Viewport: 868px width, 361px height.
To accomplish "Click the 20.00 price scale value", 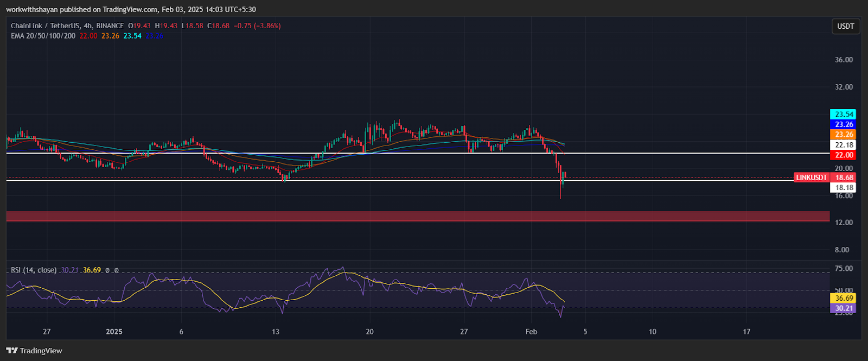I will pyautogui.click(x=844, y=168).
